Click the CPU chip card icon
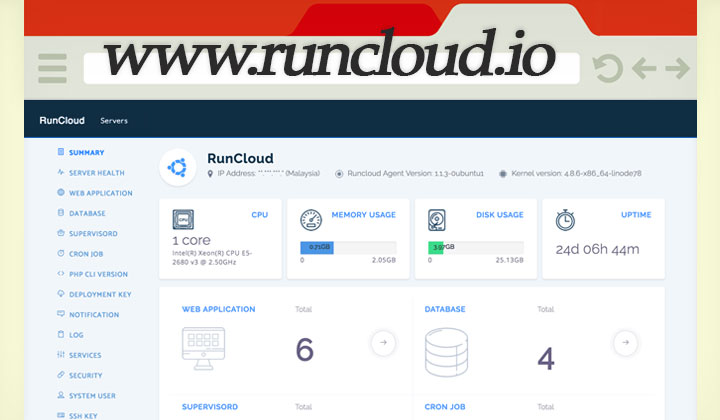This screenshot has width=720, height=420. (x=183, y=219)
